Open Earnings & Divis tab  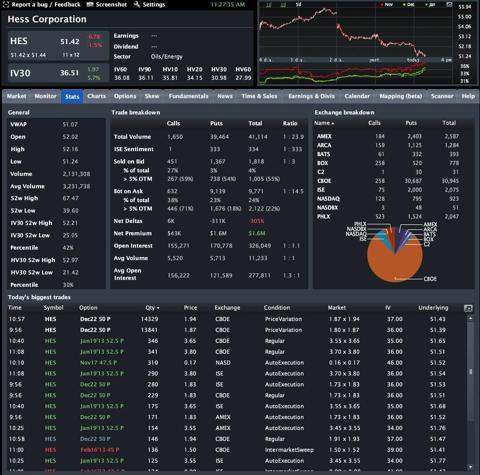[x=311, y=96]
